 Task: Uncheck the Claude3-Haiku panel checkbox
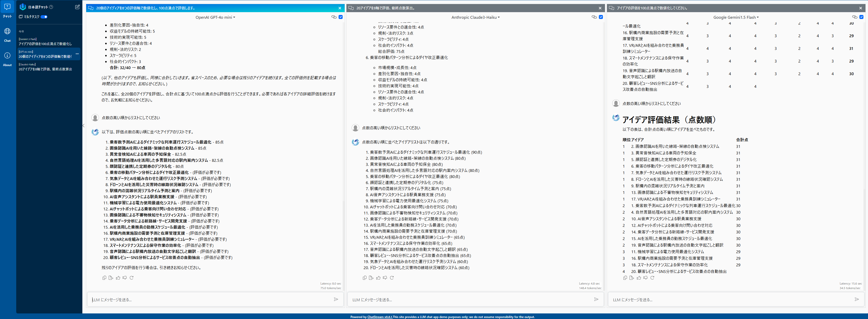click(x=601, y=17)
